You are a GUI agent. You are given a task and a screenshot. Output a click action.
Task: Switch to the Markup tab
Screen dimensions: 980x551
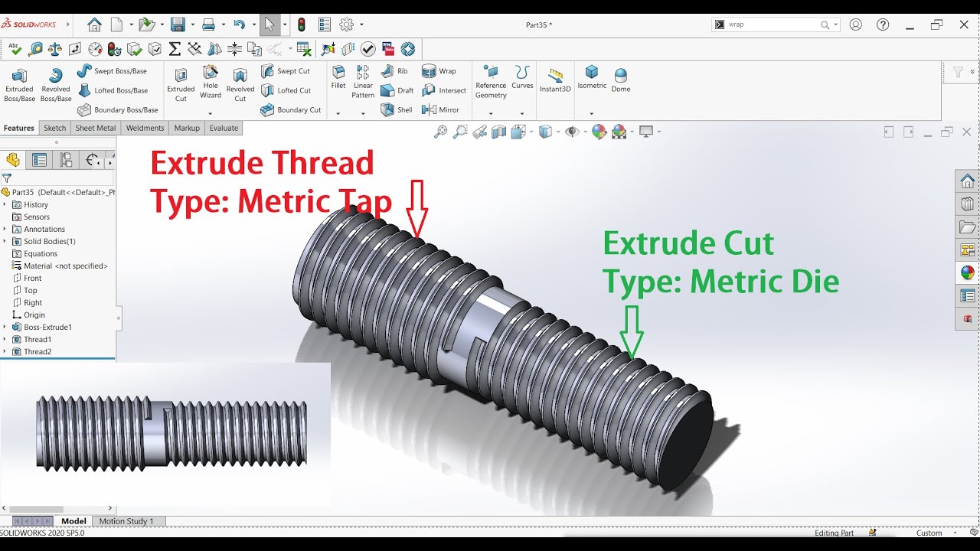tap(187, 128)
